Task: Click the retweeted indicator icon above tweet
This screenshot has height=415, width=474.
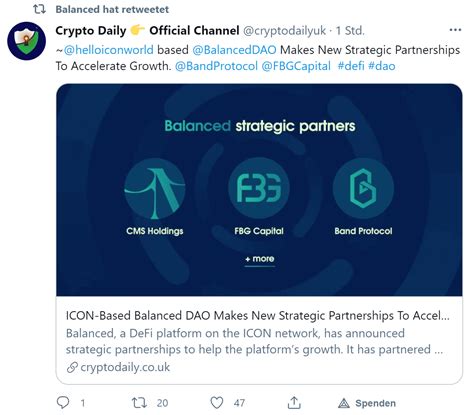Action: [39, 9]
